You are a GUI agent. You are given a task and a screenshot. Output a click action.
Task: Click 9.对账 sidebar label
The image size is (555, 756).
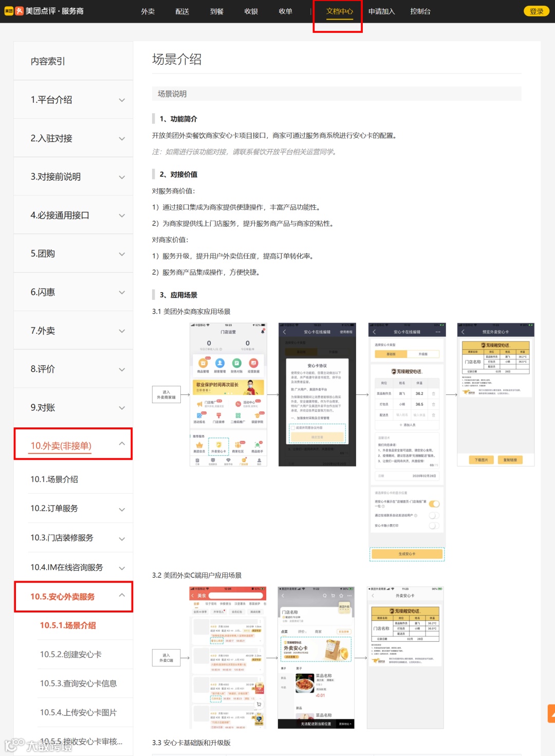click(x=43, y=407)
